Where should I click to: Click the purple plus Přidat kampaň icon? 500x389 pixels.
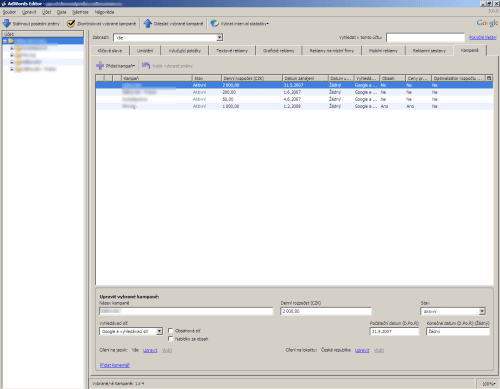pos(100,66)
